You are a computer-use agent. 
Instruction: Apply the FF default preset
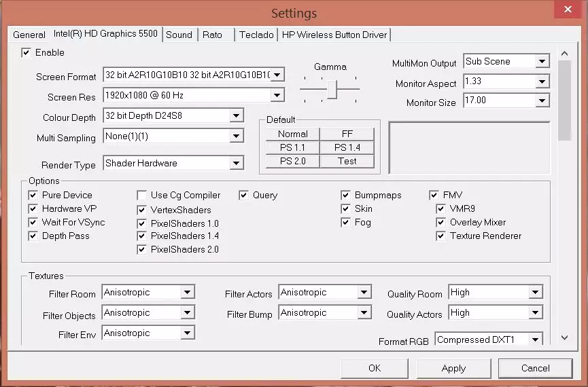[347, 134]
